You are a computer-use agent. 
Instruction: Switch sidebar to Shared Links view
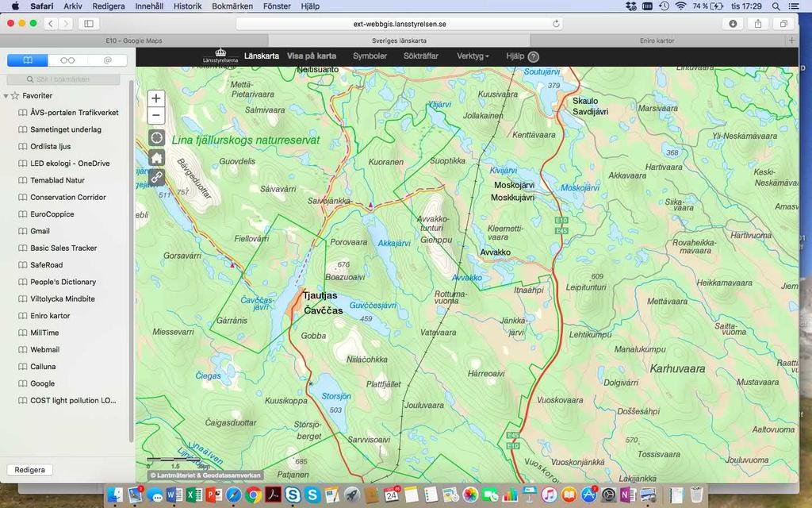[x=107, y=60]
